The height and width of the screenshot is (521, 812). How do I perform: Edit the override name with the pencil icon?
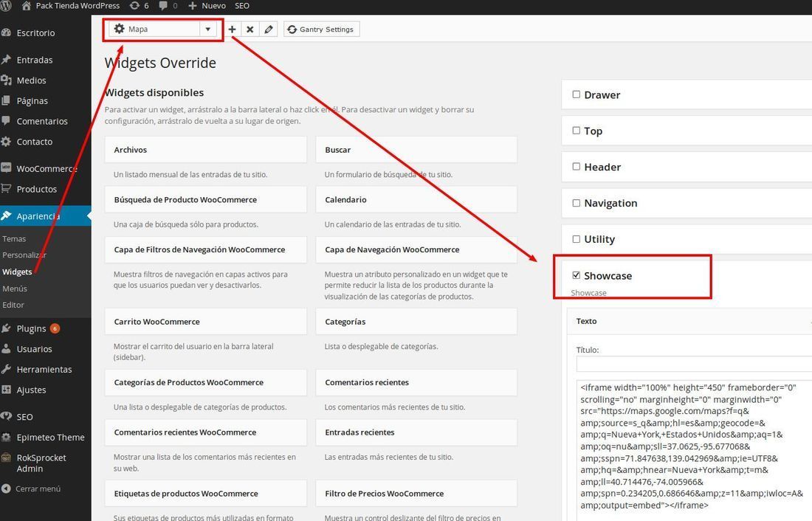click(x=268, y=29)
